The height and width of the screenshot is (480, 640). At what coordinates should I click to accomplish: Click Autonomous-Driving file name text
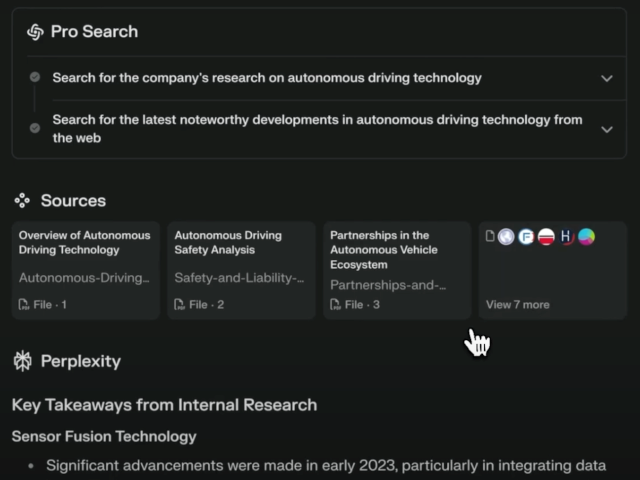tap(84, 278)
